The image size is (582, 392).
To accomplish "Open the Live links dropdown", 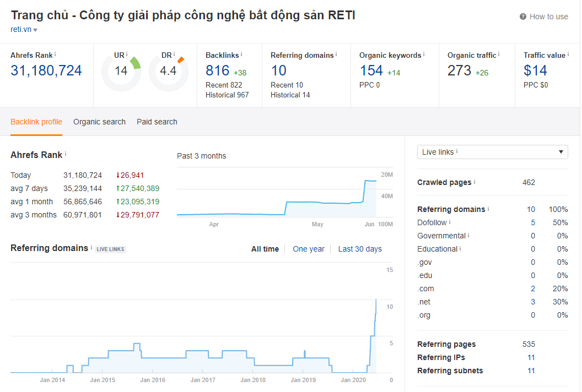I will 493,152.
